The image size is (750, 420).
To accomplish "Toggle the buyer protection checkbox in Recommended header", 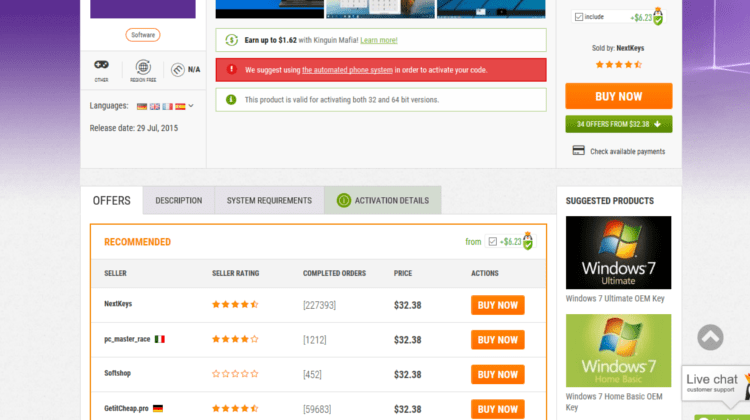I will coord(493,242).
